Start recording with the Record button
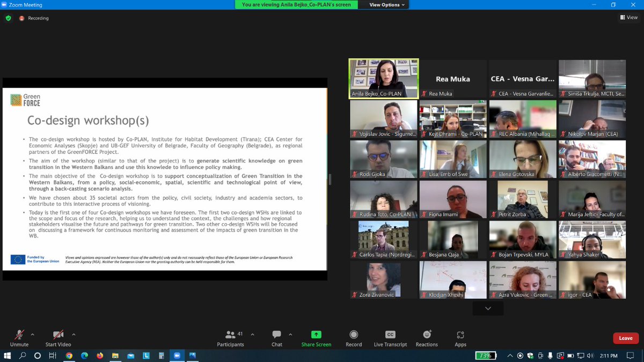The height and width of the screenshot is (362, 644). (354, 338)
